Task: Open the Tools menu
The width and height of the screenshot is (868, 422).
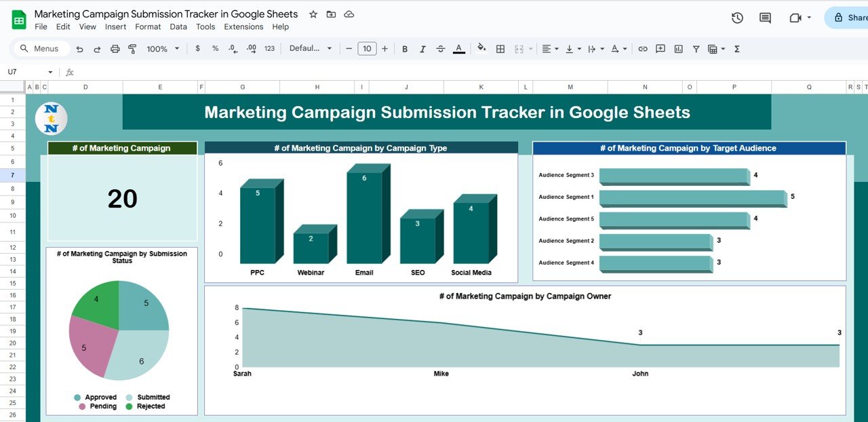Action: [205, 27]
